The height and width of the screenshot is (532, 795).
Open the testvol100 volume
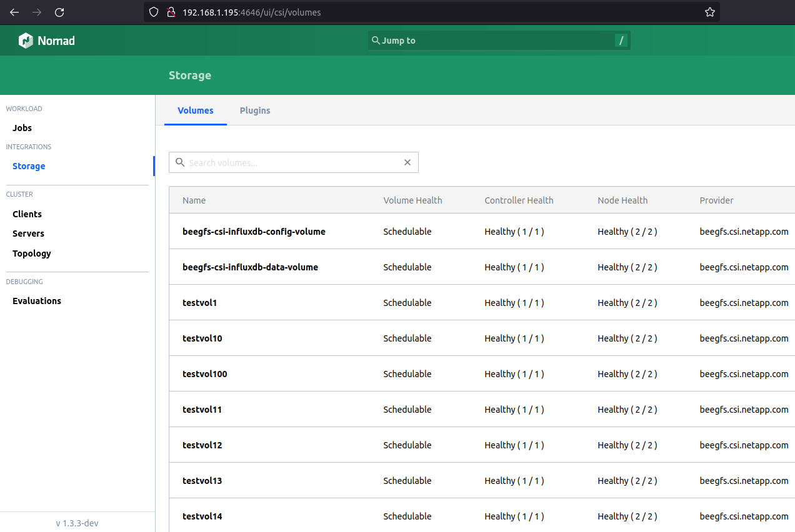[205, 374]
